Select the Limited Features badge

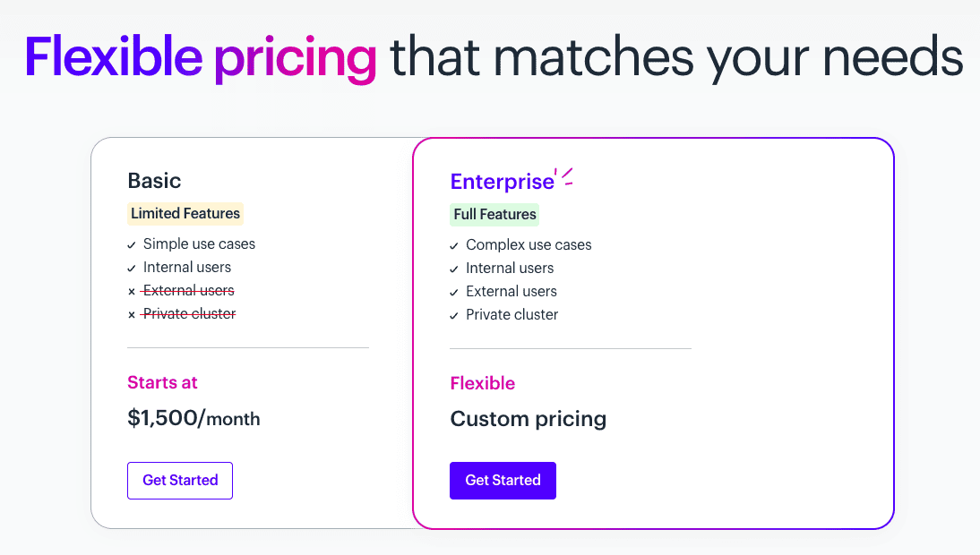click(x=185, y=213)
